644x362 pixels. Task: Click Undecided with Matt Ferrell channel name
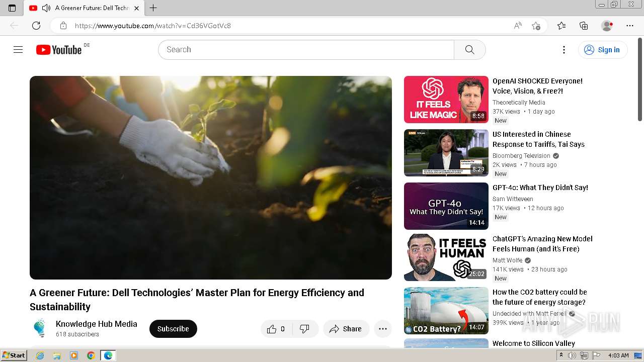(x=529, y=314)
